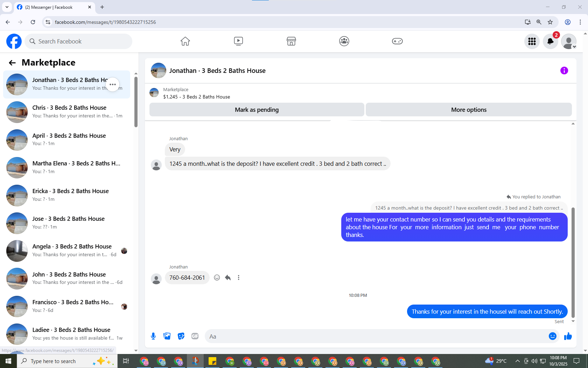Open Martha Elena conversation
This screenshot has width=588, height=368.
(x=66, y=168)
